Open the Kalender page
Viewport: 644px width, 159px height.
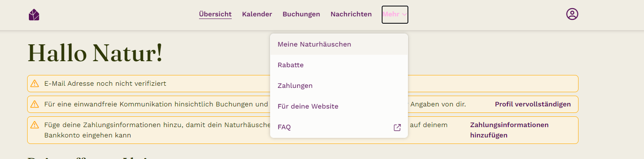257,14
